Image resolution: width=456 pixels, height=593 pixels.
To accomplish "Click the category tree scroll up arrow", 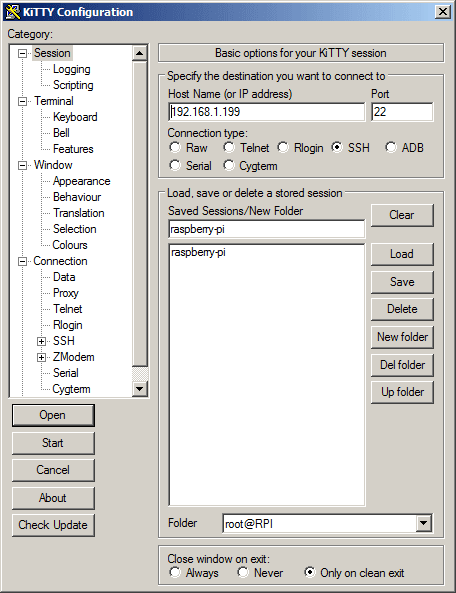I will tap(140, 53).
